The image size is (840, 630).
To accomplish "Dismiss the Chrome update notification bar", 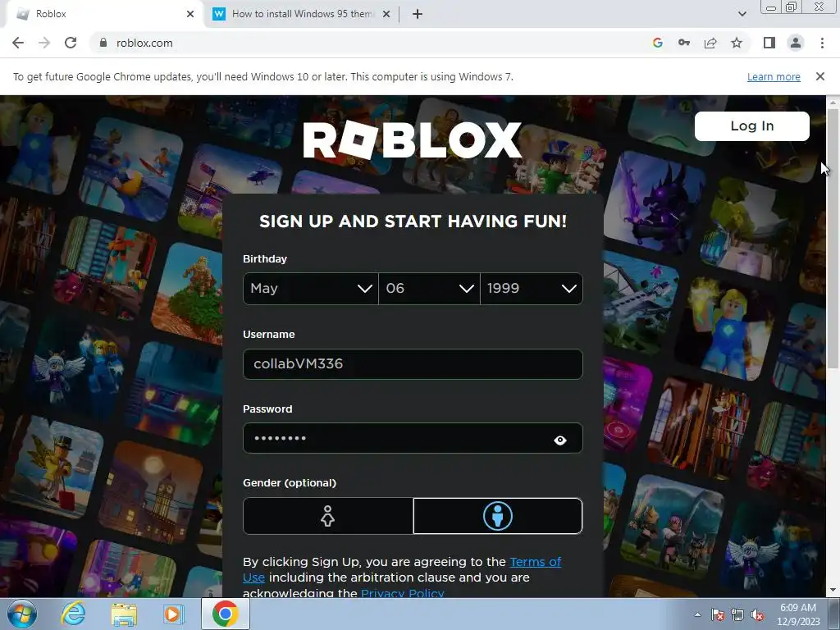I will pyautogui.click(x=820, y=76).
